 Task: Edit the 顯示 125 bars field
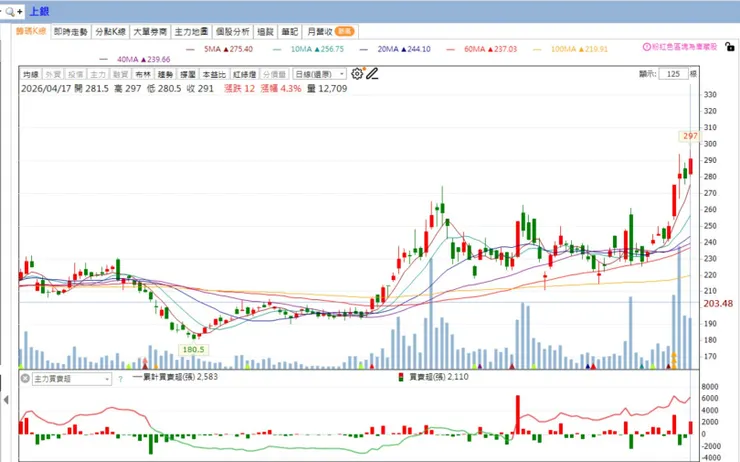673,74
